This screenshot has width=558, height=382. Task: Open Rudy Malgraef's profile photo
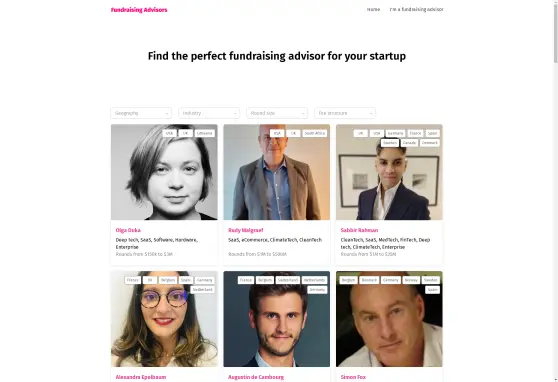277,172
